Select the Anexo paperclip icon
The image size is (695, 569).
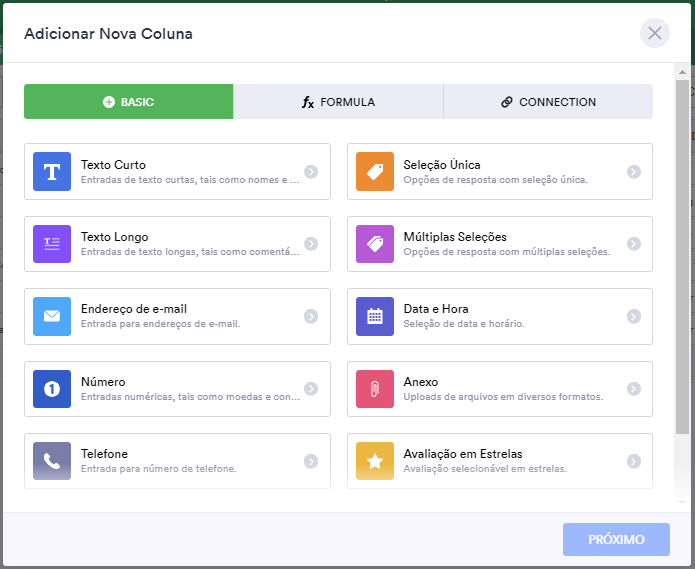pyautogui.click(x=375, y=389)
